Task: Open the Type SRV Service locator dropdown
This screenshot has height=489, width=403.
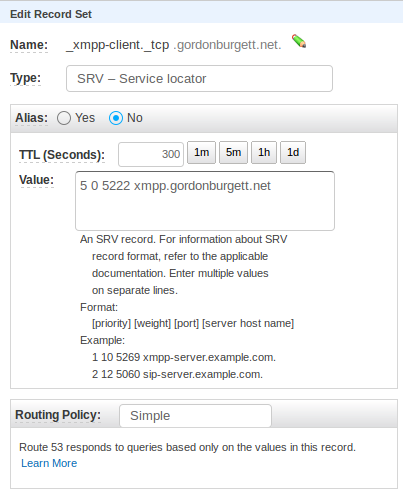Action: 199,79
